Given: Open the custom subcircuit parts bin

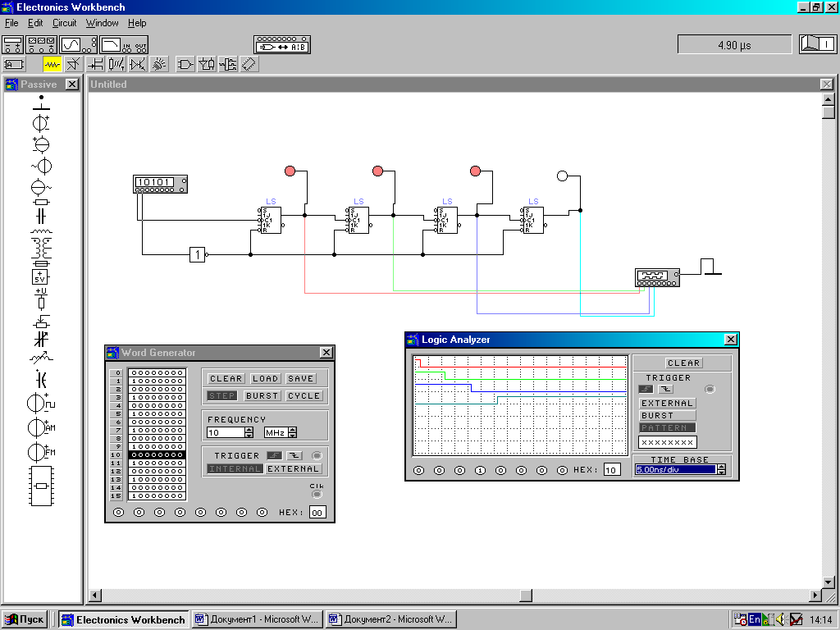Looking at the screenshot, I should coord(13,65).
